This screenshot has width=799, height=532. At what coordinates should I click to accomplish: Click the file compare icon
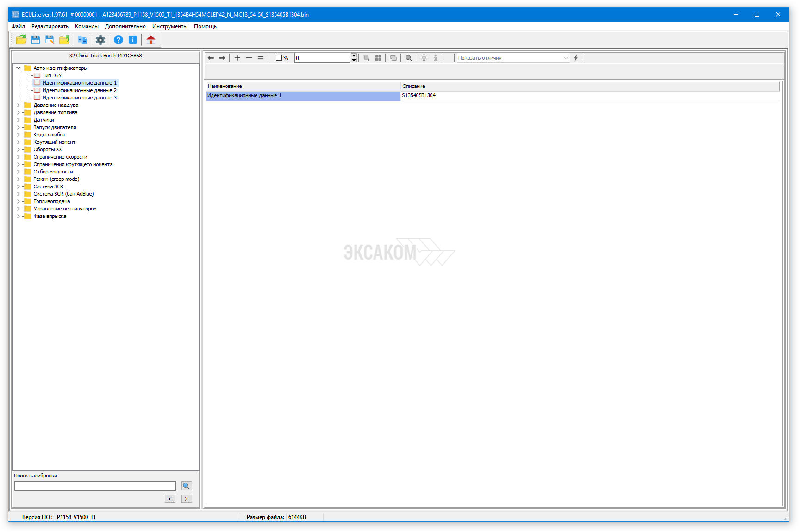(82, 40)
